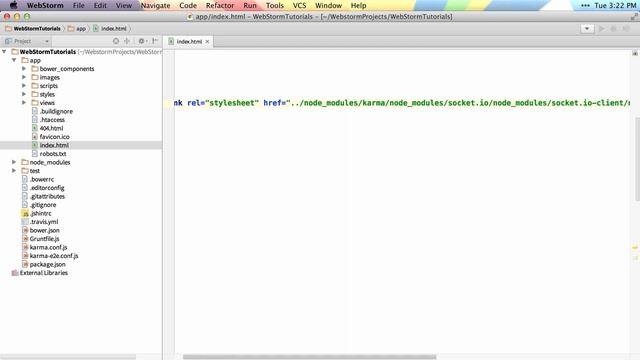This screenshot has height=360, width=640.
Task: Collapse the app folder
Action: [x=14, y=60]
